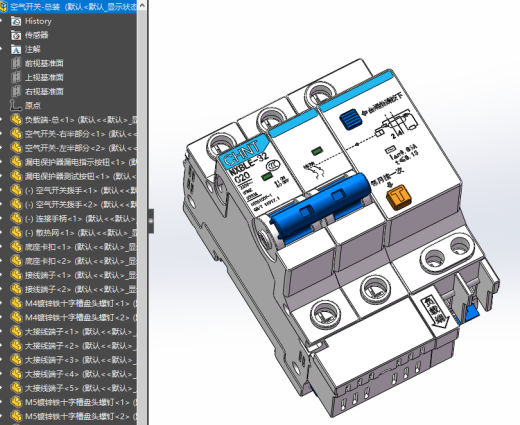
Task: Click the 空气开关-左半部分<2> component icon
Action: (x=16, y=148)
